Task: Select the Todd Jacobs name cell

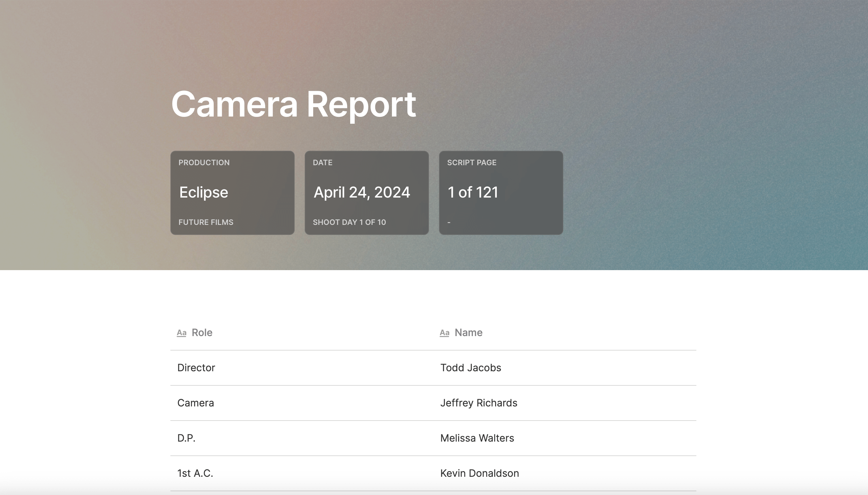Action: 565,368
